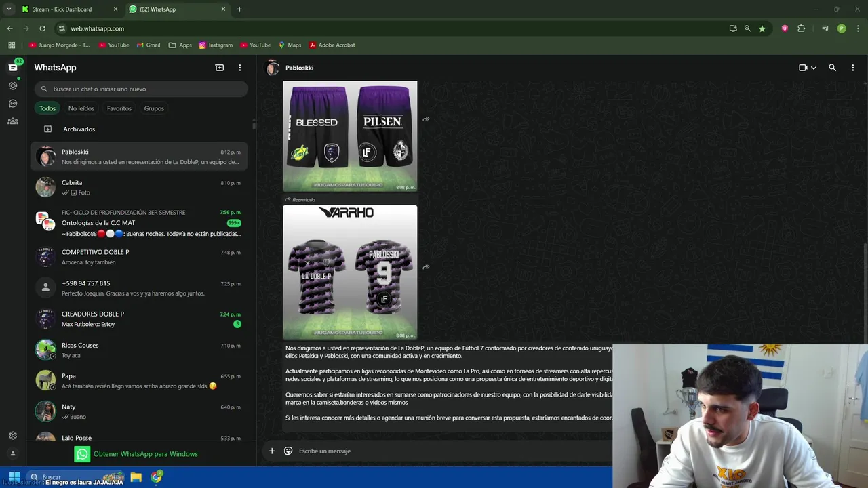
Task: Click Pabloskki profile picture in chat header
Action: point(273,68)
